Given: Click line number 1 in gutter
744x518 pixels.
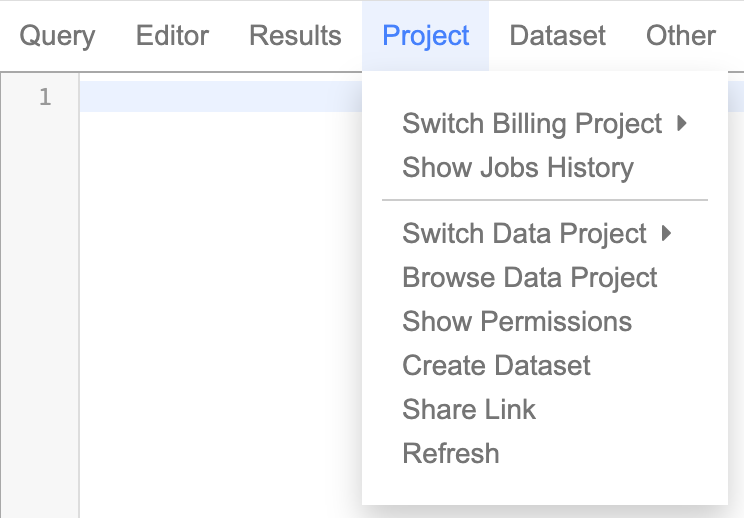Looking at the screenshot, I should click(x=45, y=98).
